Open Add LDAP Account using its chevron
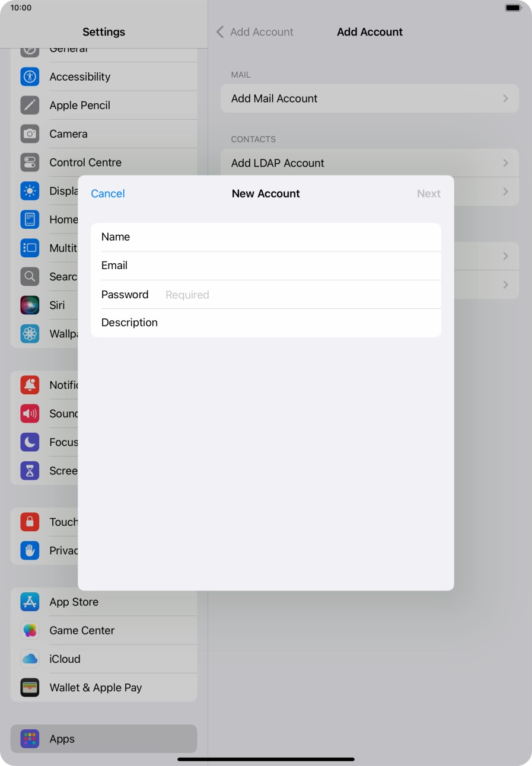 coord(505,162)
